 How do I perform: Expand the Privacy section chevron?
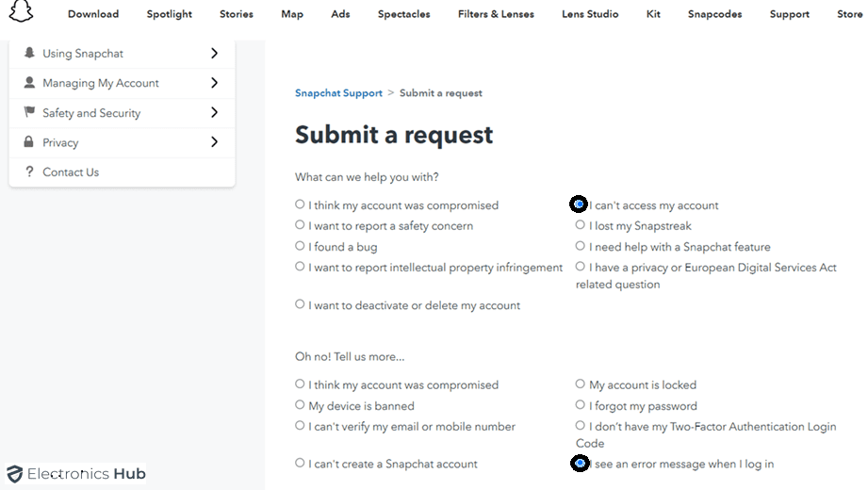click(x=215, y=142)
